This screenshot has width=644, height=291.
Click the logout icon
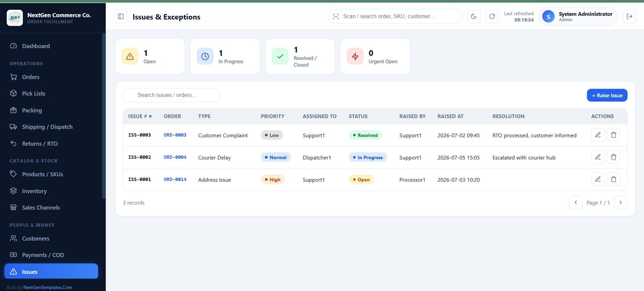(630, 17)
